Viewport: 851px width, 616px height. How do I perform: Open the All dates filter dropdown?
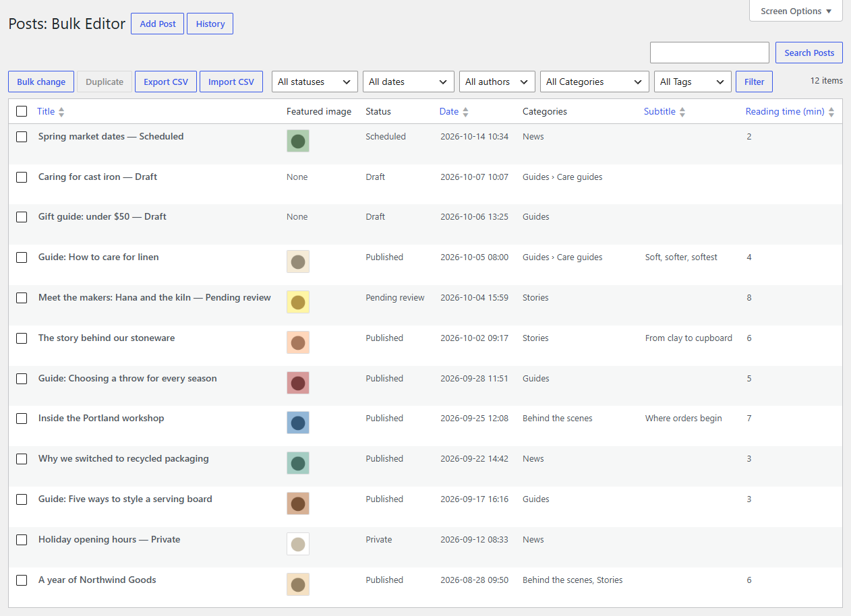click(x=409, y=82)
